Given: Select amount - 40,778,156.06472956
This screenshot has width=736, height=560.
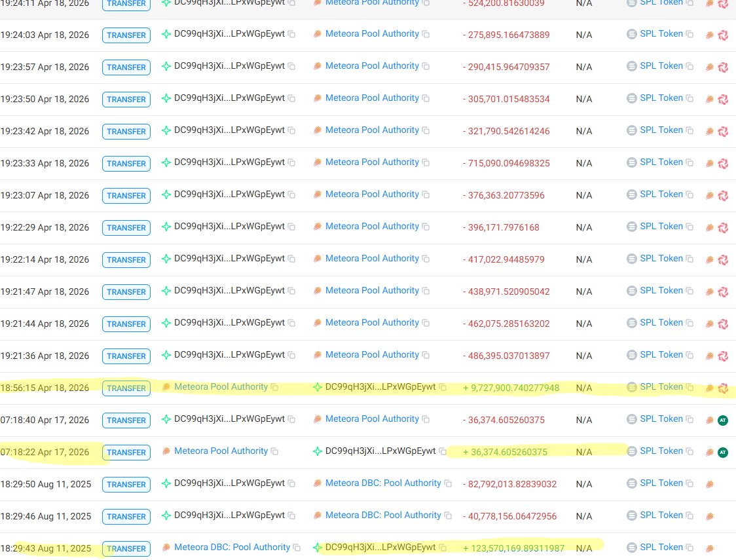Looking at the screenshot, I should point(509,516).
